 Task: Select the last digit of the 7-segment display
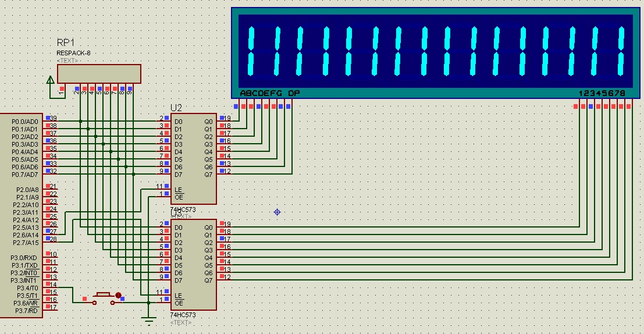(x=609, y=51)
